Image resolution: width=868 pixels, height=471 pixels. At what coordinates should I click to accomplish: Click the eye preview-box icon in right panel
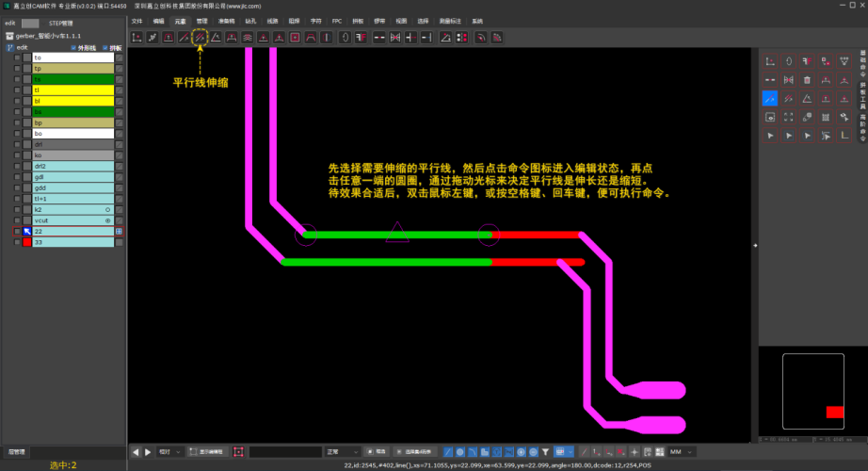click(x=770, y=117)
